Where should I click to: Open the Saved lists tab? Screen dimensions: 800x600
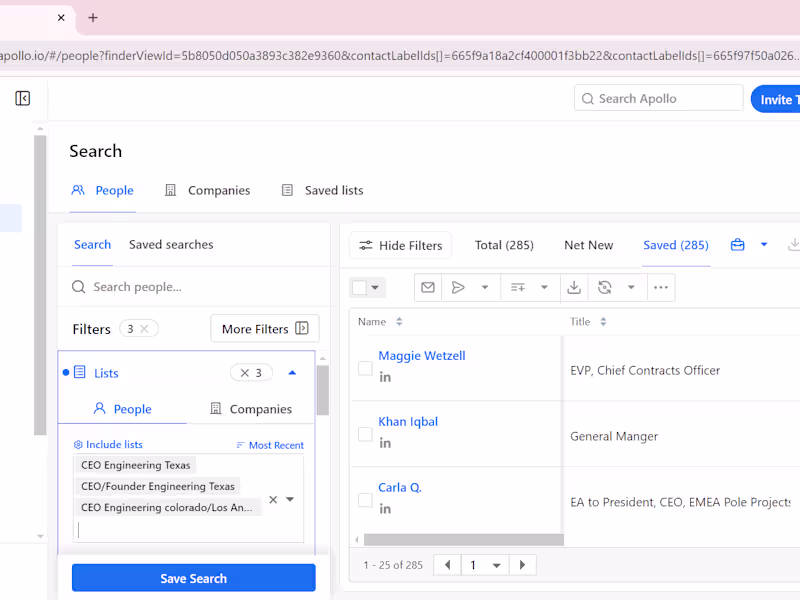click(322, 190)
